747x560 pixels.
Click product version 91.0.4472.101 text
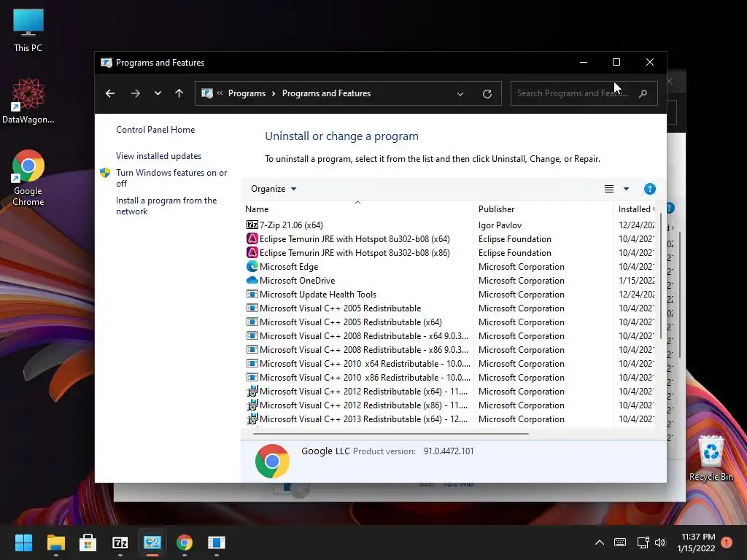(x=449, y=451)
